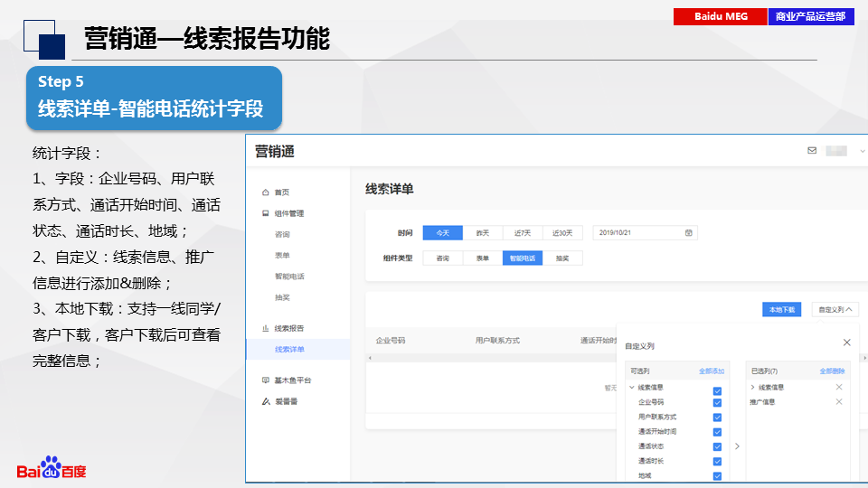Click the 组件管理 sidebar icon
Image resolution: width=868 pixels, height=488 pixels.
[266, 213]
